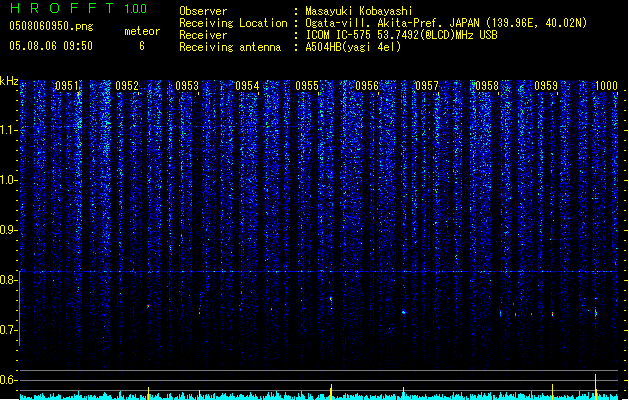The width and height of the screenshot is (629, 400).
Task: Click the ICOM IC-575 receiver text
Action: [401, 35]
